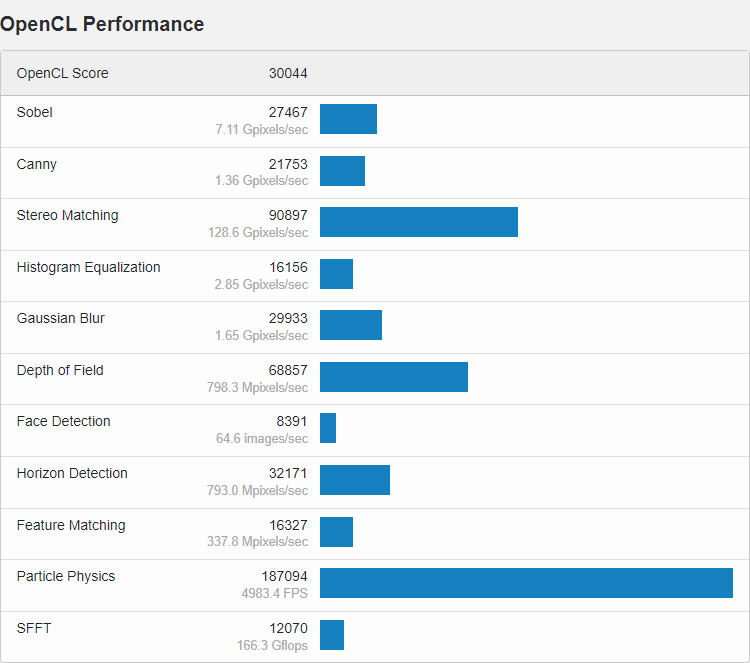Select the OpenCL Score row label
The image size is (750, 663).
point(63,73)
